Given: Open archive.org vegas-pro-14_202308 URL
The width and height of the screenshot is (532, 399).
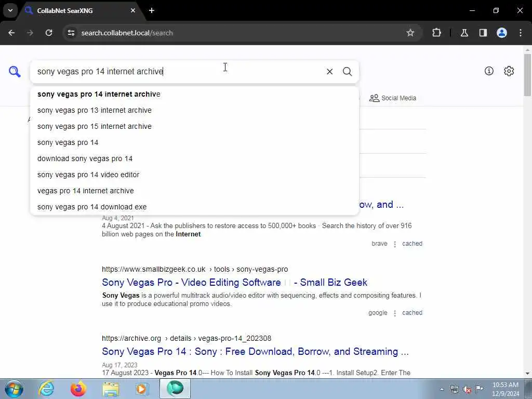Looking at the screenshot, I should tap(187, 338).
